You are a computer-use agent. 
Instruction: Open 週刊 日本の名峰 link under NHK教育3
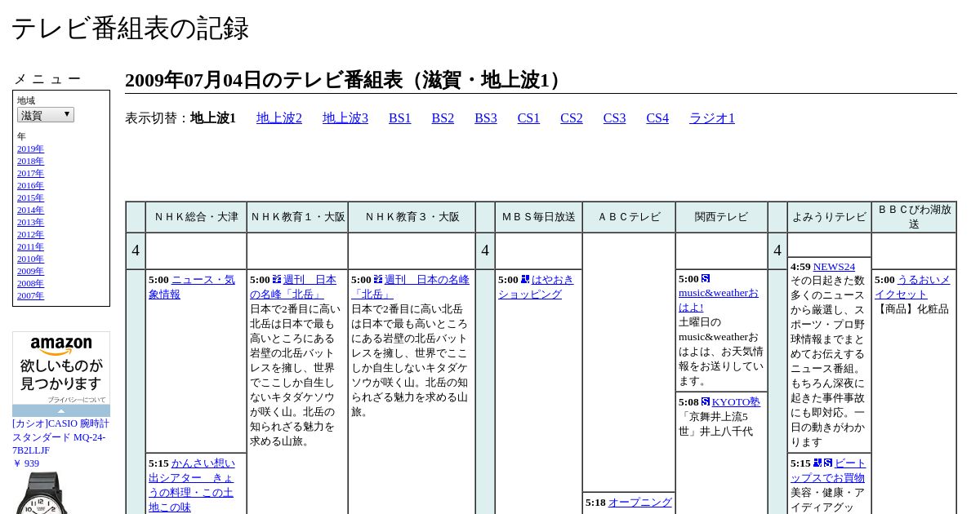point(410,286)
